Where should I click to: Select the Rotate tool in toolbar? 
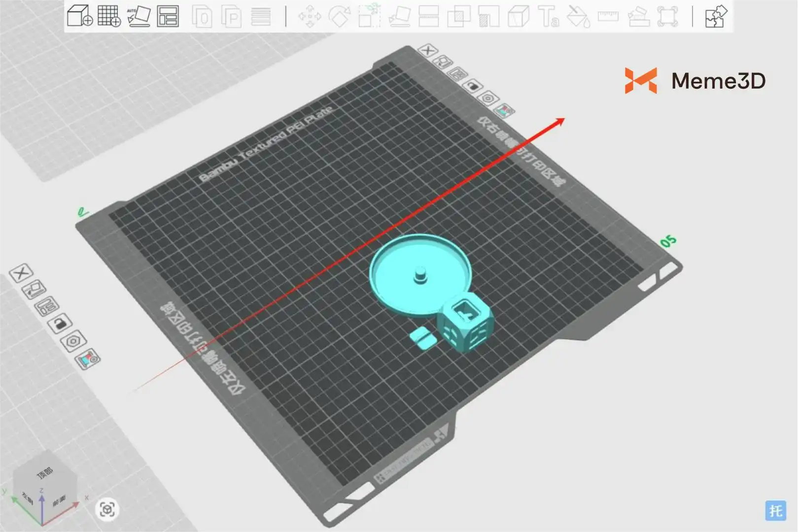(x=339, y=16)
